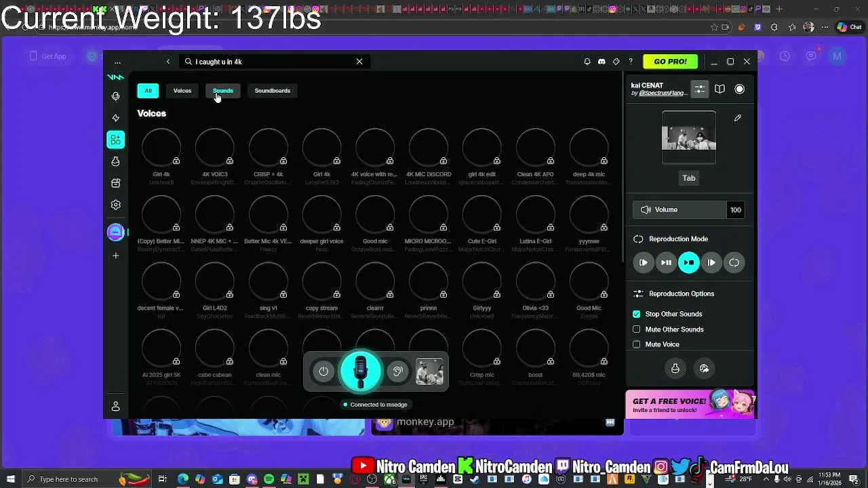Open the Voicemod logo home icon
The height and width of the screenshot is (488, 868).
point(116,77)
